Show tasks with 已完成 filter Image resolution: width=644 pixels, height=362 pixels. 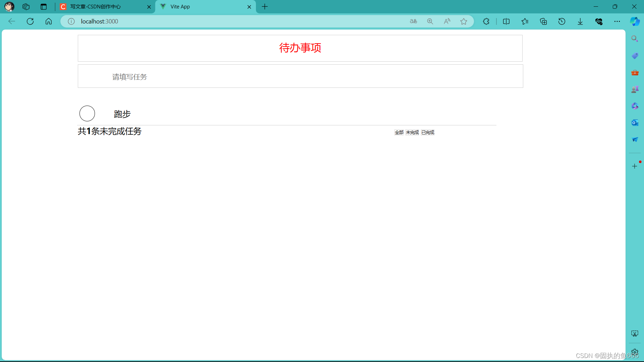point(428,132)
